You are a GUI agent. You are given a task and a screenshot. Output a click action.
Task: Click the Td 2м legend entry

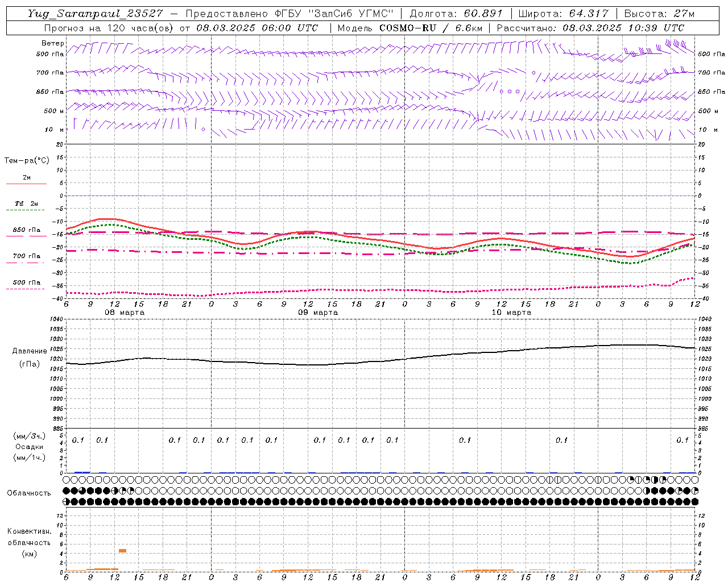point(26,203)
